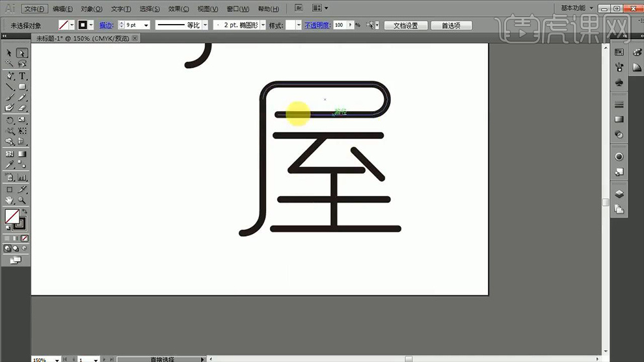The image size is (644, 362).
Task: Expand the brush definition dropdown
Action: click(263, 25)
